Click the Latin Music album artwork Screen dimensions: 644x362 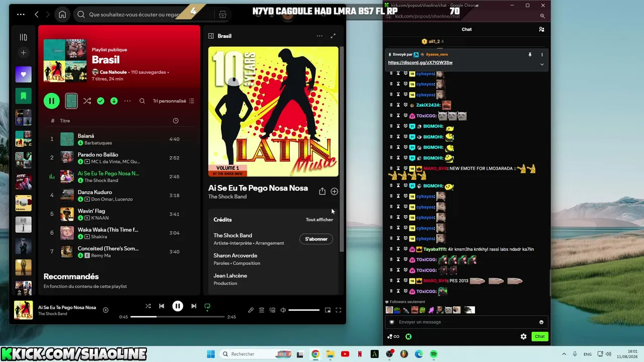pos(273,112)
